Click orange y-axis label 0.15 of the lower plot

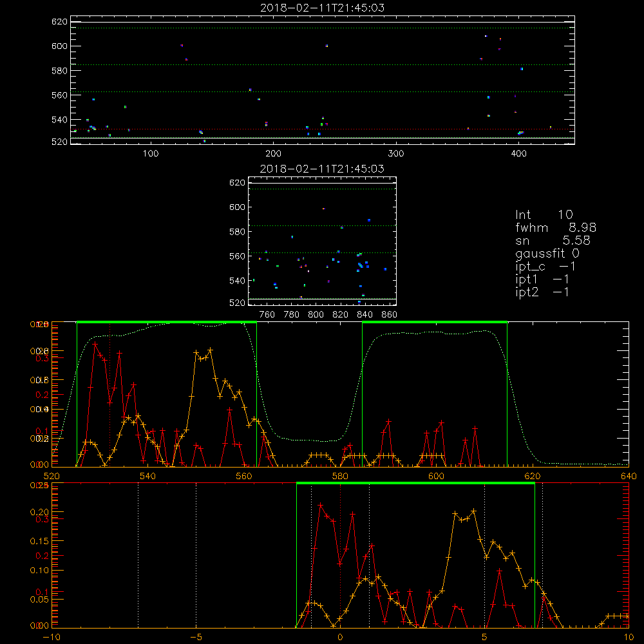click(x=39, y=542)
